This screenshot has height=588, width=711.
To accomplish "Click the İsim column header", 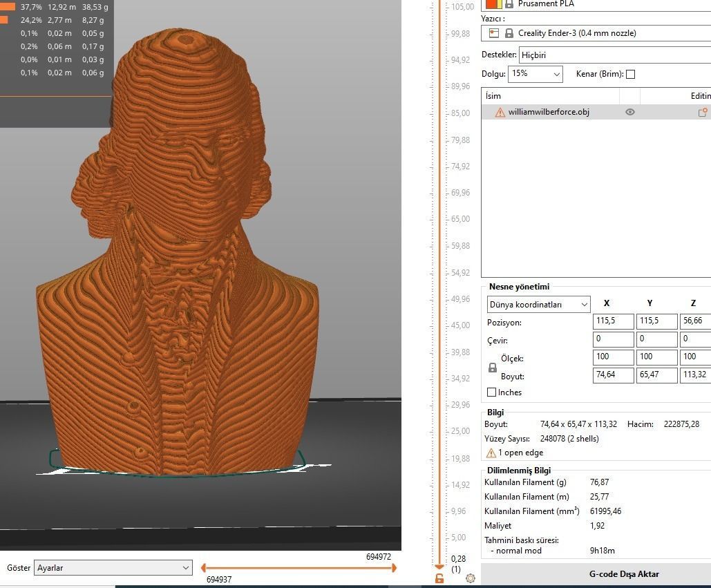I will (550, 96).
